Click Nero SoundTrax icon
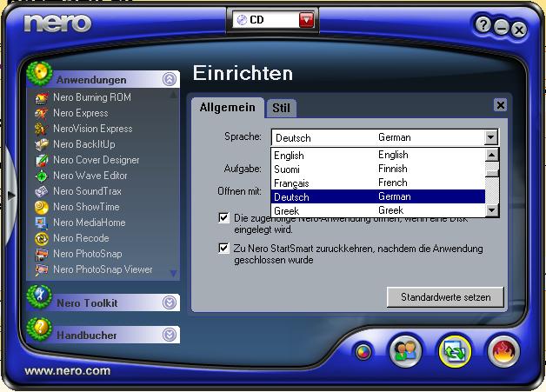This screenshot has height=392, width=546. [42, 191]
